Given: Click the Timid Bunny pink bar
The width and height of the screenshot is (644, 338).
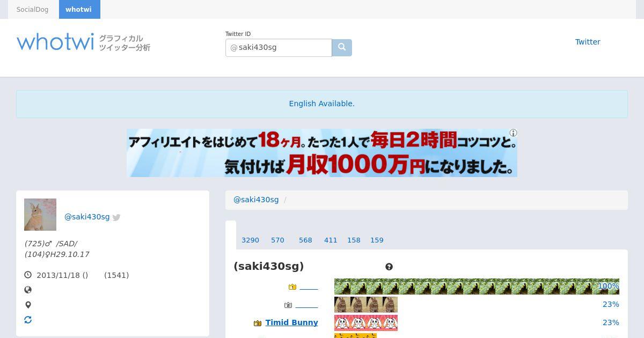Looking at the screenshot, I should [366, 323].
